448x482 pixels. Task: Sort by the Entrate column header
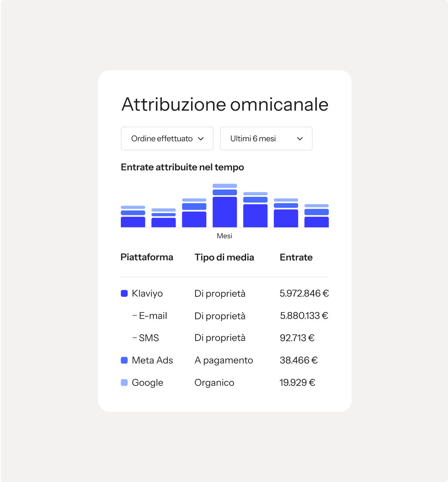coord(296,257)
